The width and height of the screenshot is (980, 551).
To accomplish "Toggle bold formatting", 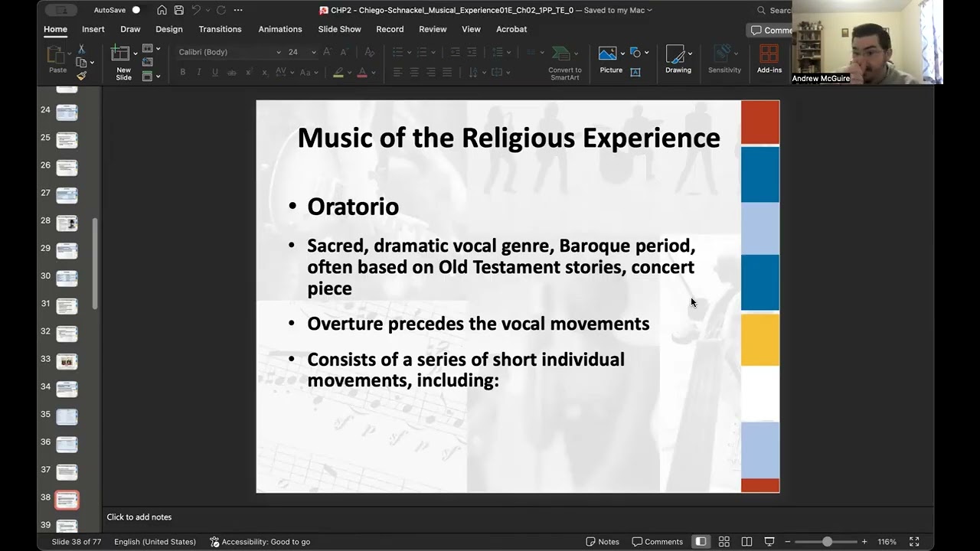I will [182, 72].
